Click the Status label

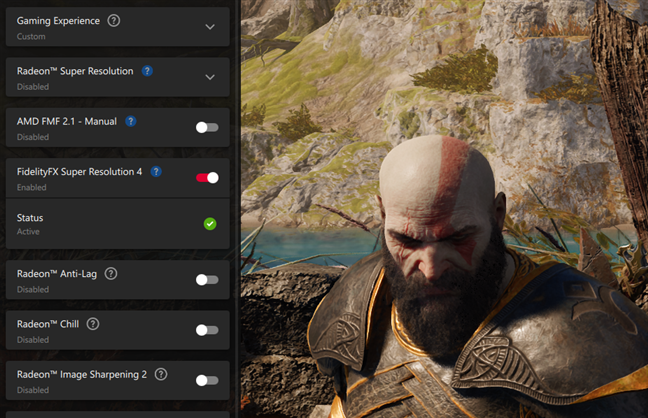click(30, 218)
